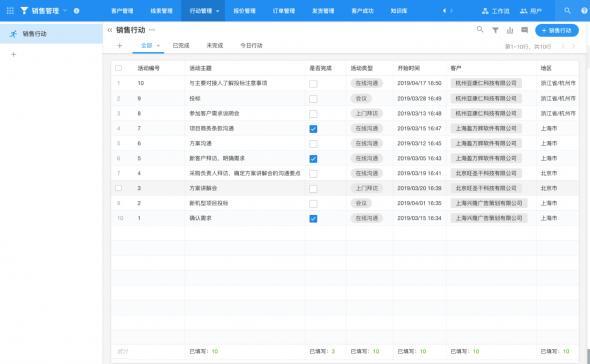Click the 已填写: 3 summary under 是否完成
The height and width of the screenshot is (364, 590).
tap(322, 352)
